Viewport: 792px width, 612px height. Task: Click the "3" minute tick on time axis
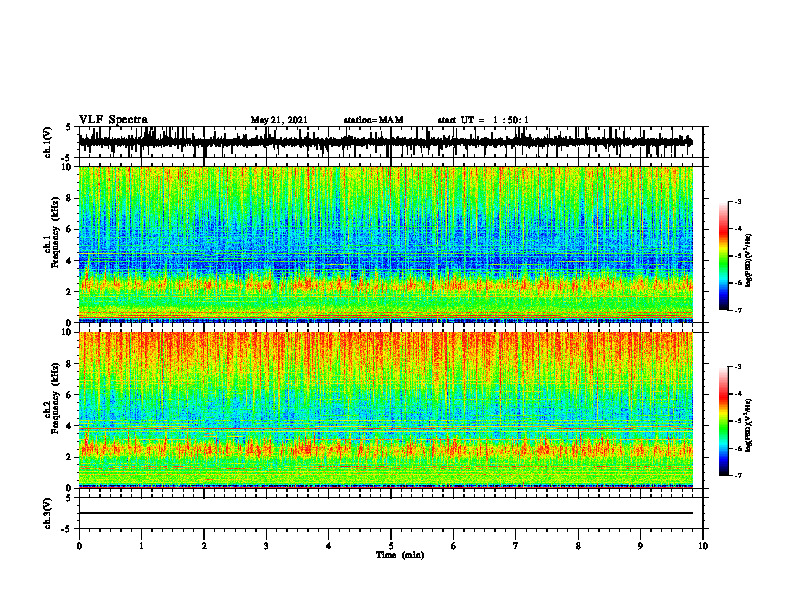tap(266, 546)
